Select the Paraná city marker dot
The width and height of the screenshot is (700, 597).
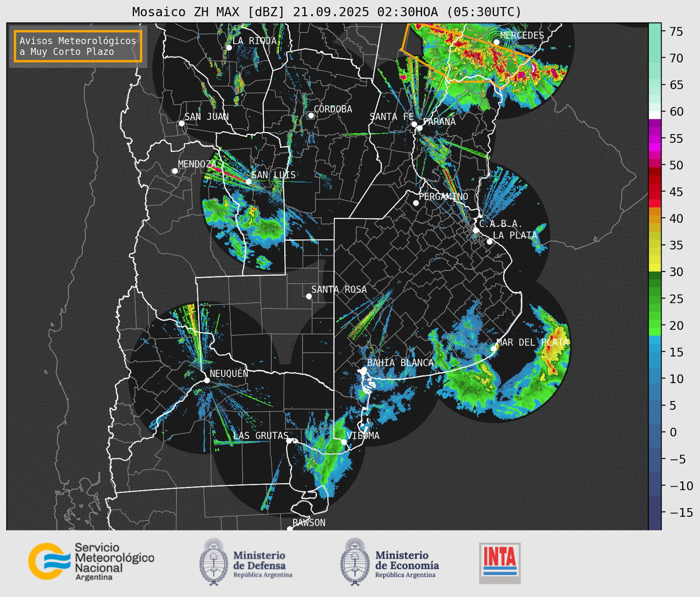420,128
